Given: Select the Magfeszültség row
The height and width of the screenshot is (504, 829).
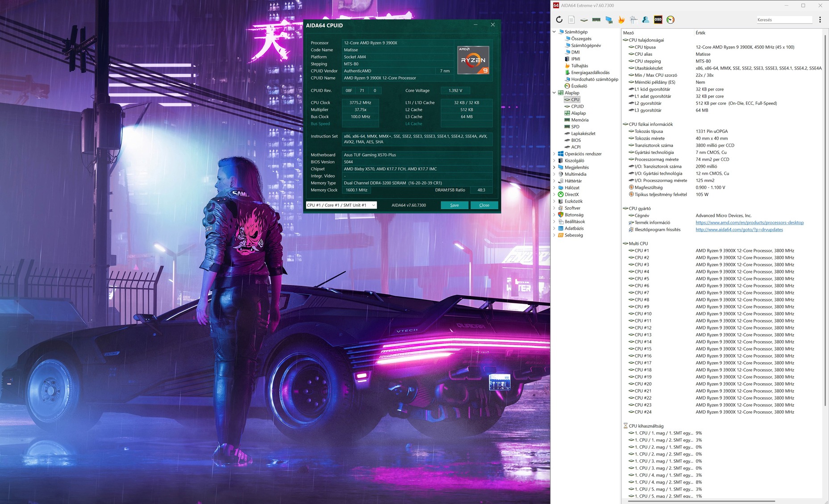Looking at the screenshot, I should pyautogui.click(x=722, y=187).
